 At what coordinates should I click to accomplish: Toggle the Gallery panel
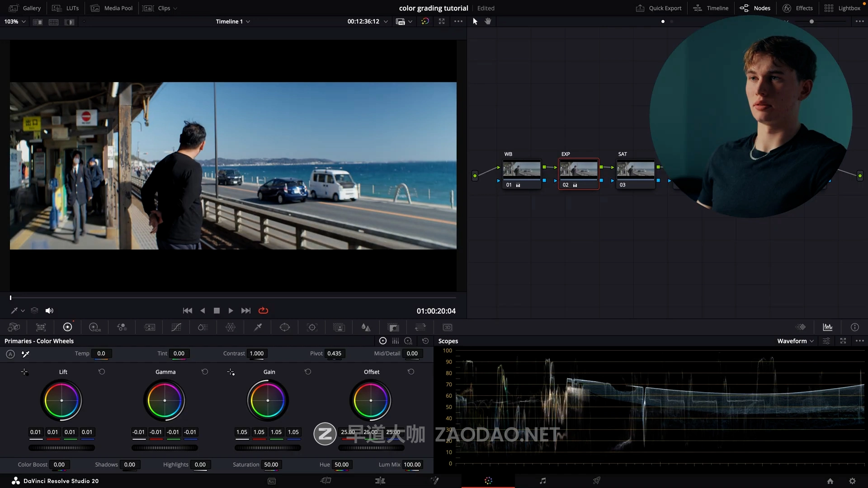(25, 8)
